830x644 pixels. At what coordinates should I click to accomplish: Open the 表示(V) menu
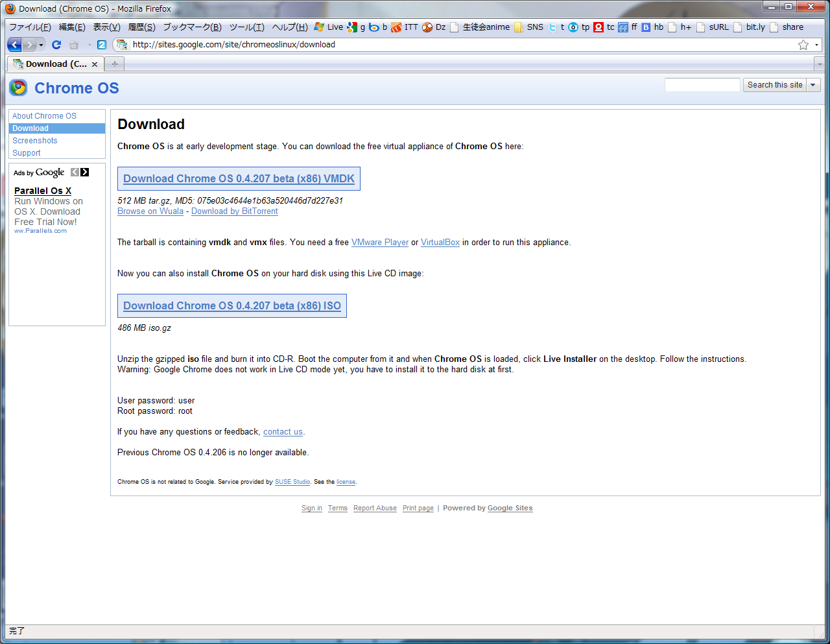point(106,27)
